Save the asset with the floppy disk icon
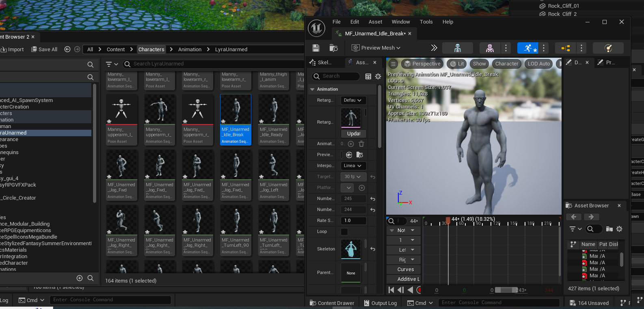This screenshot has width=644, height=309. tap(316, 48)
